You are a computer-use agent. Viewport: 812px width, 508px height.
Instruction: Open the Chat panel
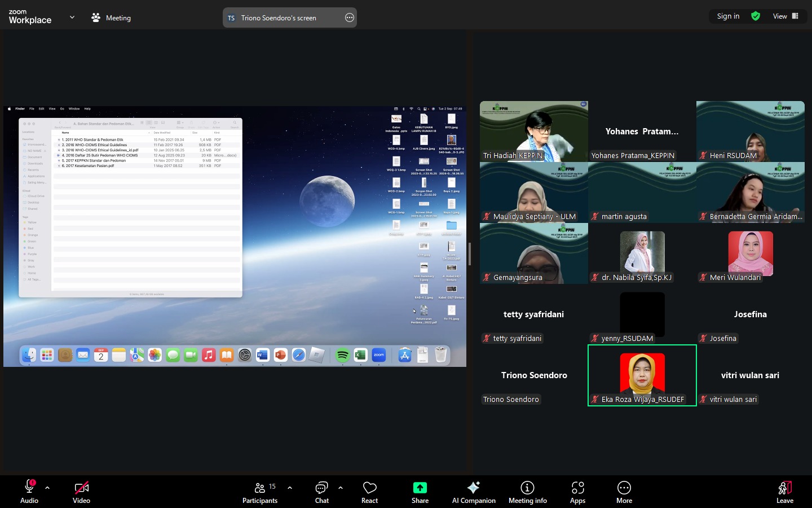[x=322, y=492]
